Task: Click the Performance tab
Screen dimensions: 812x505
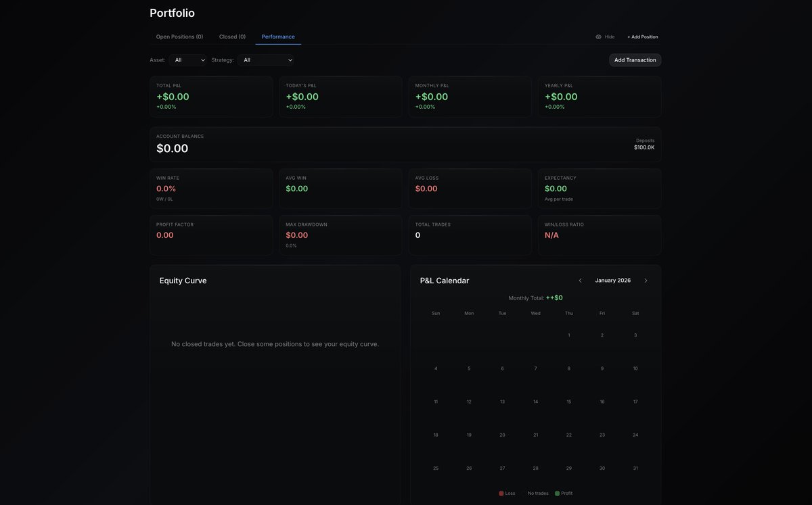Action: [x=277, y=37]
